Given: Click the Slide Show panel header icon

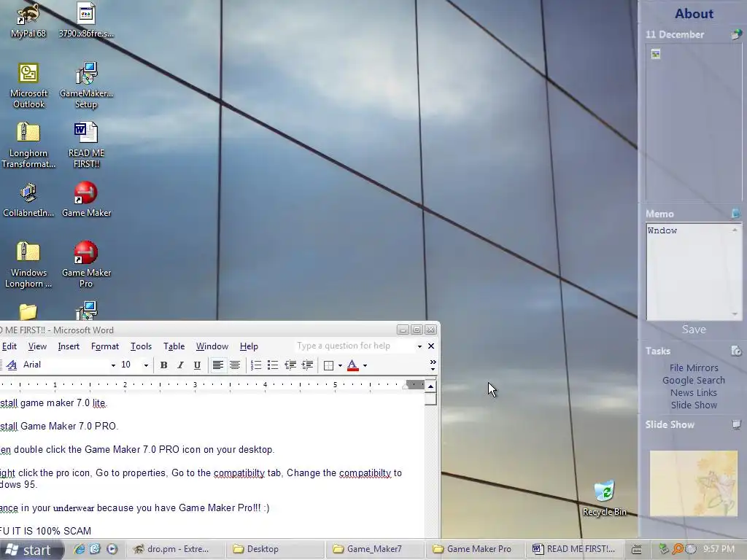Looking at the screenshot, I should click(x=737, y=424).
